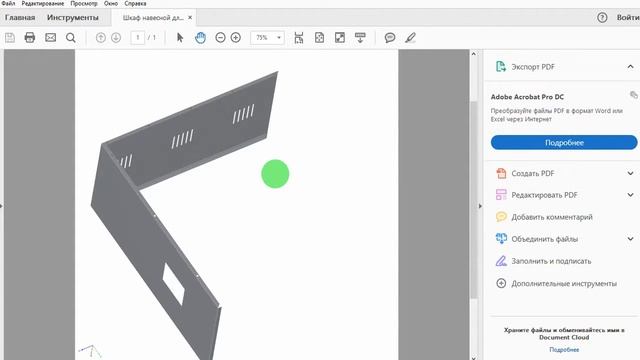Viewport: 640px width, 360px height.
Task: Select the arrow selection tool
Action: pyautogui.click(x=180, y=38)
